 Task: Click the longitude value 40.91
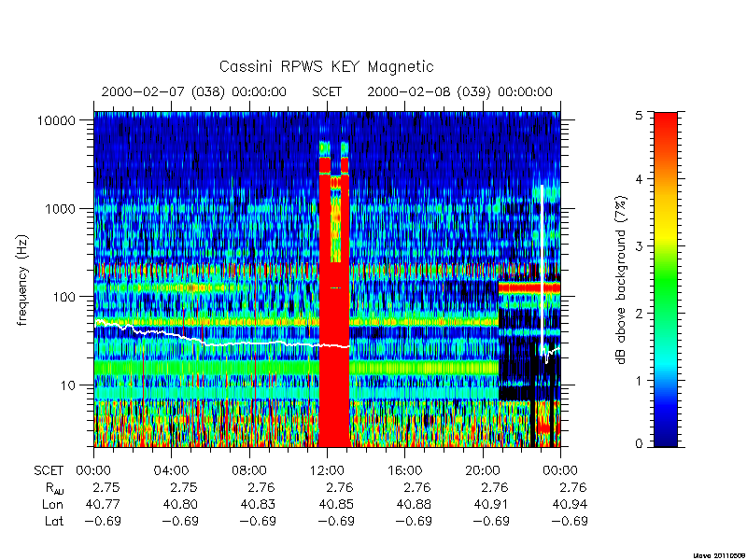tap(492, 504)
